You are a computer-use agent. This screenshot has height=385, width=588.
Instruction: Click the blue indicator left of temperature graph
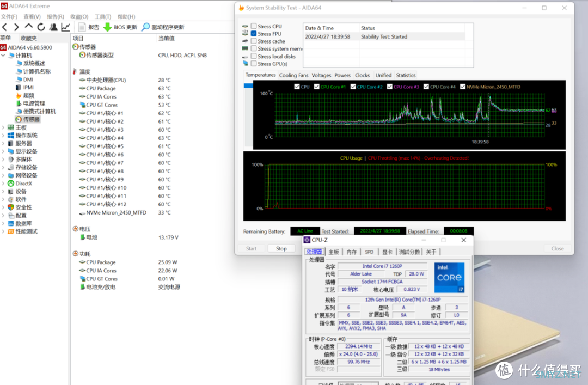[x=248, y=86]
